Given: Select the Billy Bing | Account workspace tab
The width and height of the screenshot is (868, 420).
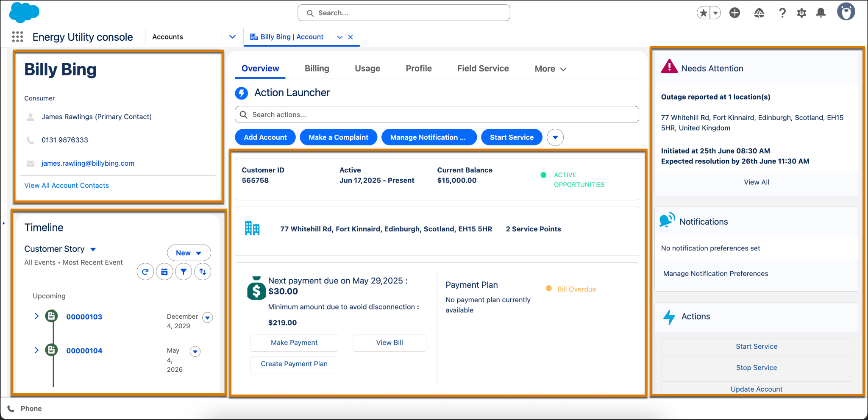Looking at the screenshot, I should point(292,37).
